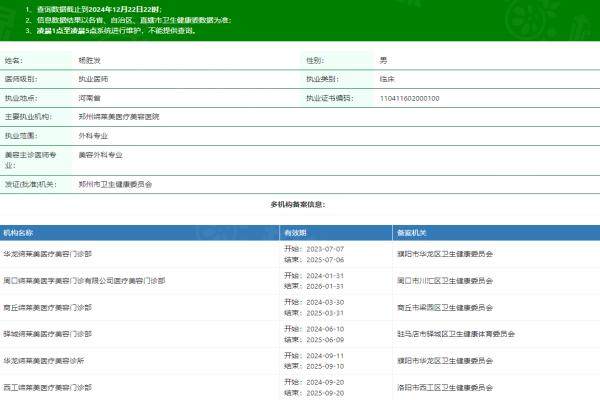Select the start date 2024-03-30

click(x=325, y=302)
